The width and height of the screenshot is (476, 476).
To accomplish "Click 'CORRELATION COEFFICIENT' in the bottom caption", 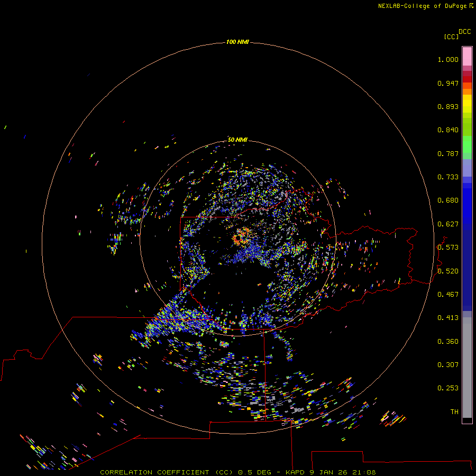I will (x=154, y=472).
